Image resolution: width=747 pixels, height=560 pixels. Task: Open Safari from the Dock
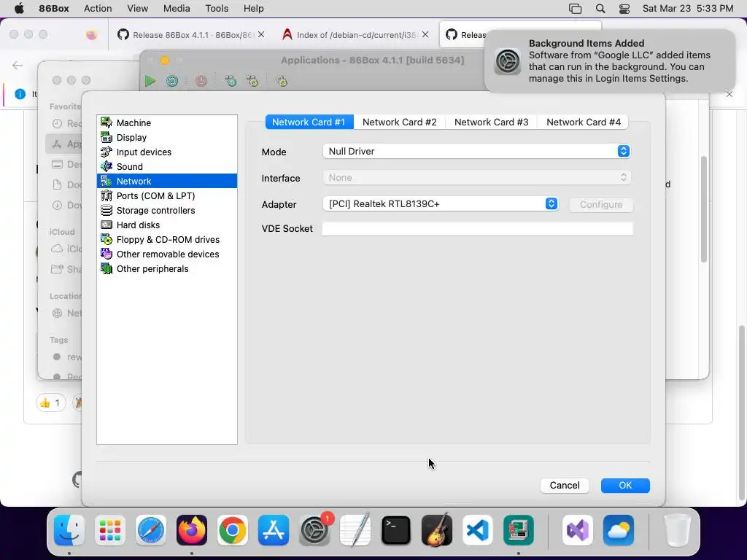(x=151, y=530)
